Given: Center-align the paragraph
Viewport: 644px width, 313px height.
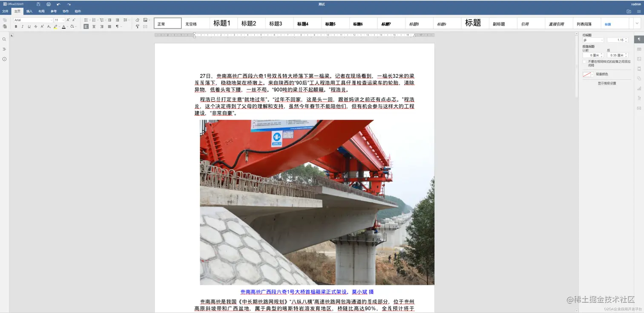Looking at the screenshot, I should click(x=94, y=26).
